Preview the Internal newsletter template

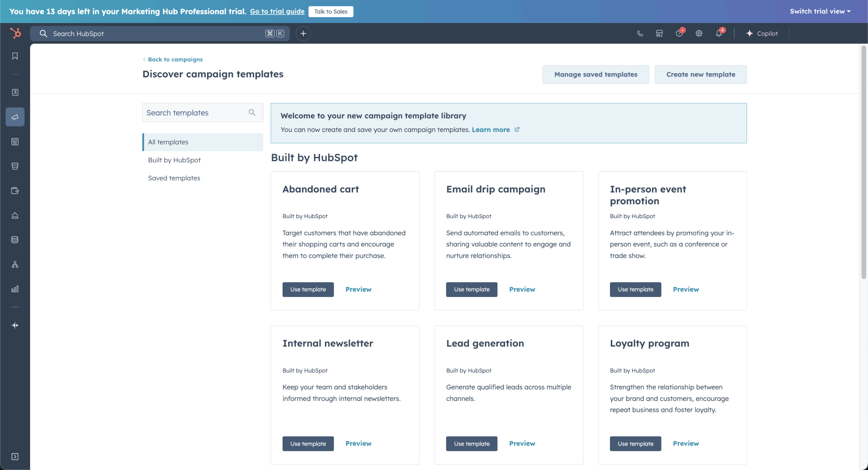[358, 443]
